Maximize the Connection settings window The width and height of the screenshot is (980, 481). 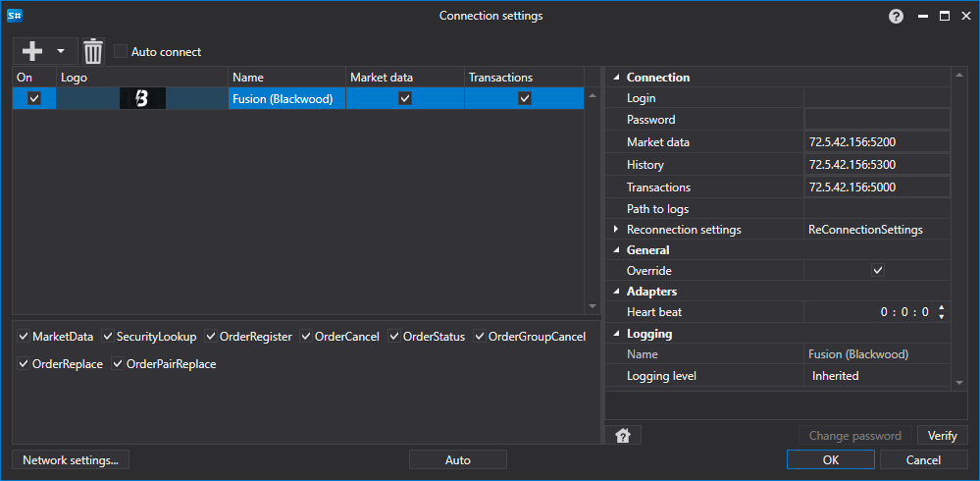point(945,17)
